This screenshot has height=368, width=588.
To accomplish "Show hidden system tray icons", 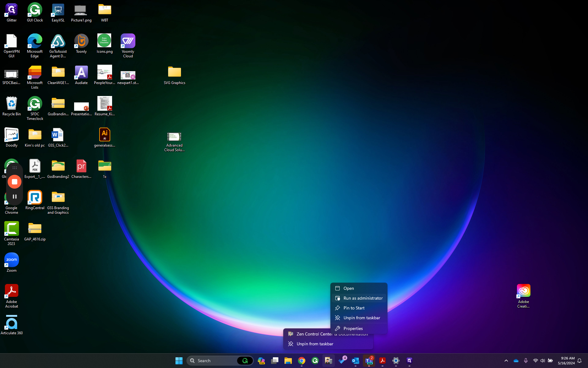I will (506, 361).
